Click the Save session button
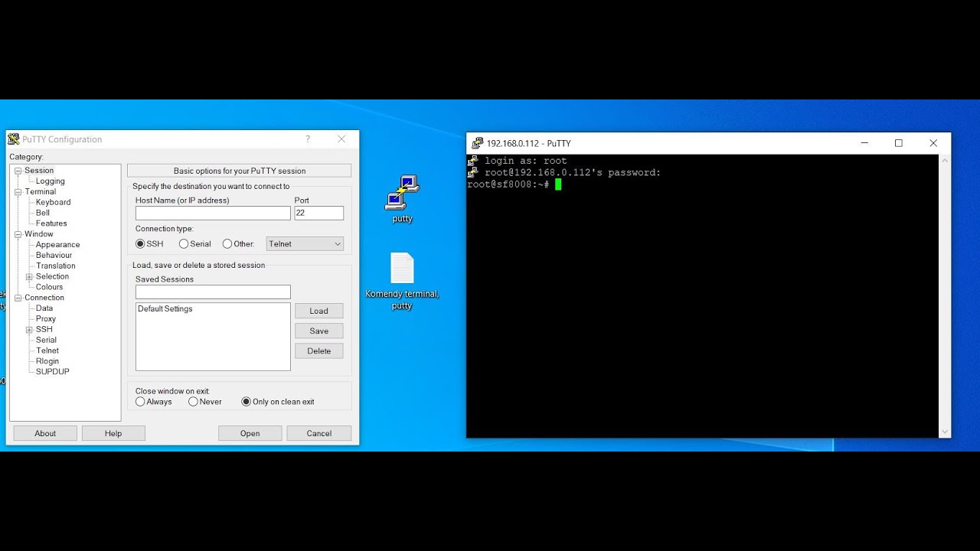This screenshot has width=980, height=551. pos(319,331)
